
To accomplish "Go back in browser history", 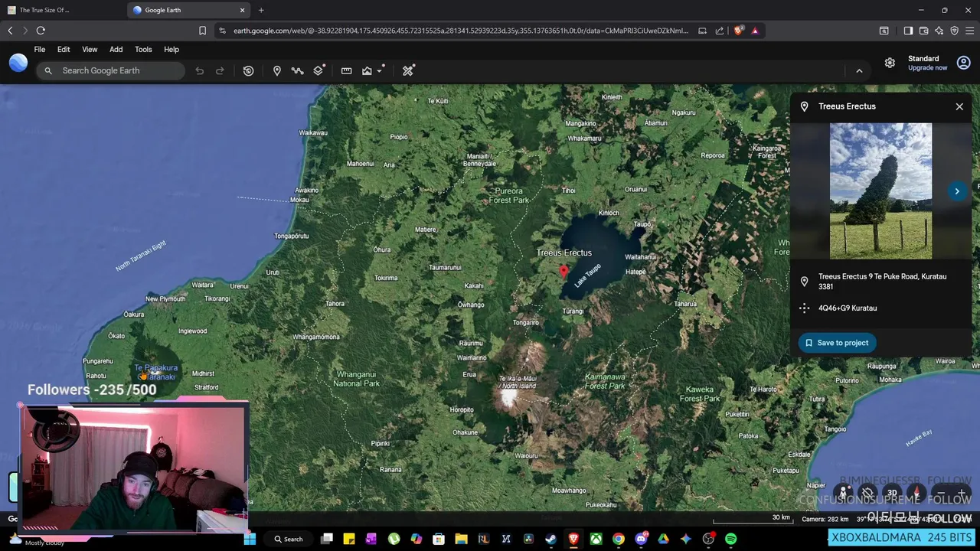I will tap(10, 31).
